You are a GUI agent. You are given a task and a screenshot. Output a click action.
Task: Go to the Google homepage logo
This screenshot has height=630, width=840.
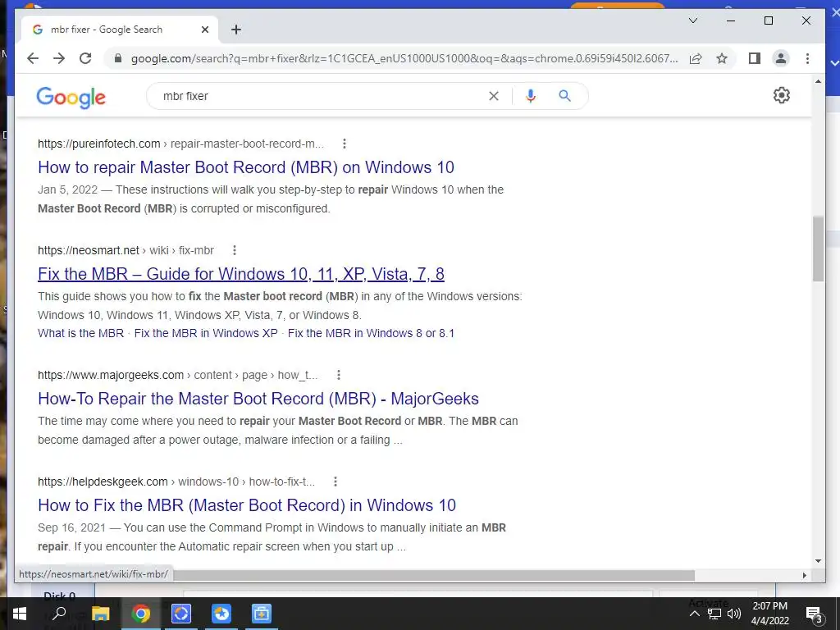(71, 98)
